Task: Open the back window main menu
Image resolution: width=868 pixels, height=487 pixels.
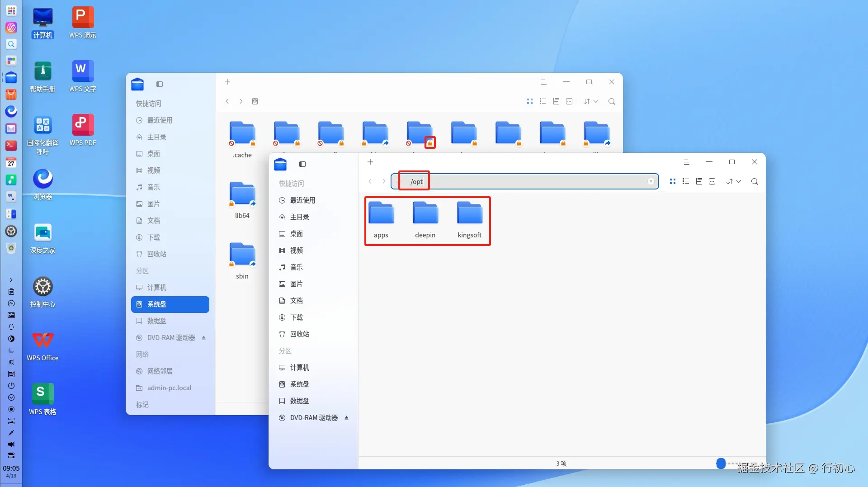Action: click(544, 82)
